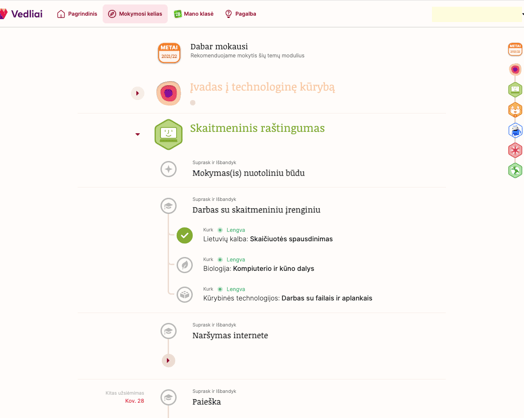Open Mokymas(is) nuotoliniu būdu topic icon
This screenshot has width=524, height=418.
168,169
